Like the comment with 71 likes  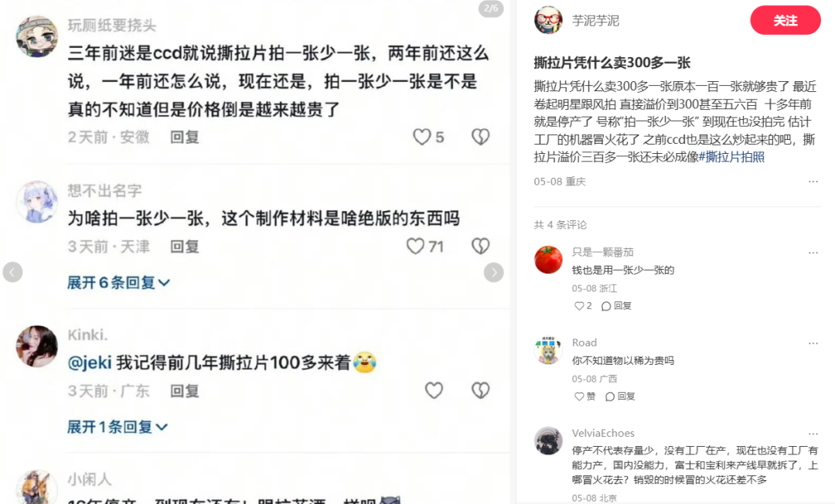pyautogui.click(x=415, y=246)
